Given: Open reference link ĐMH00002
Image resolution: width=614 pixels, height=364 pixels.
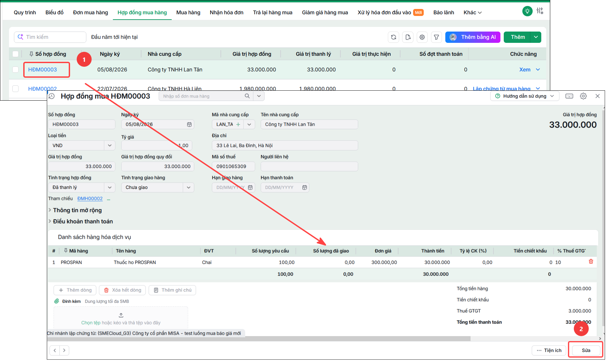Looking at the screenshot, I should (x=90, y=199).
